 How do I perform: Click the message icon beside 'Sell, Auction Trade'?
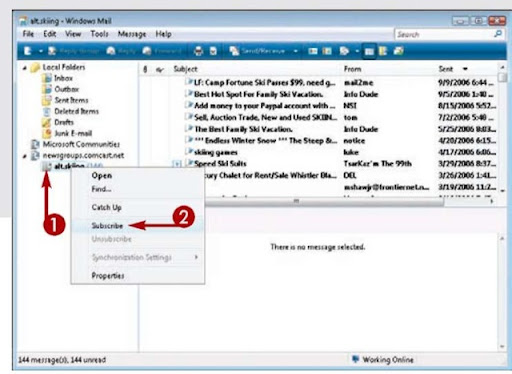coord(189,117)
